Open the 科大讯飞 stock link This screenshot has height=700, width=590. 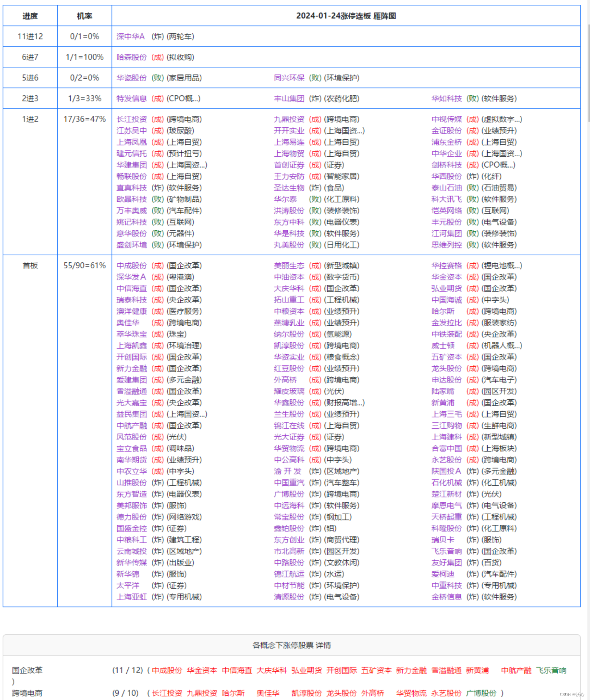point(446,199)
